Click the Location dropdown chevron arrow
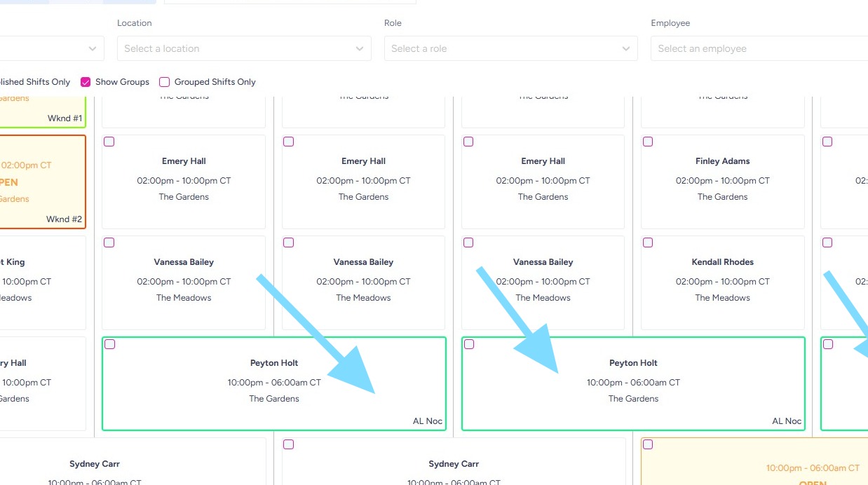868x485 pixels. click(360, 48)
